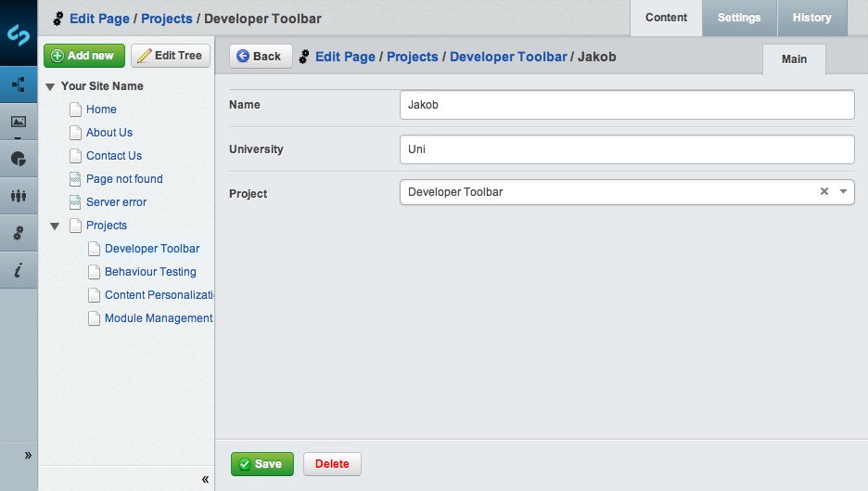Open the Help info icon in sidebar

click(19, 270)
